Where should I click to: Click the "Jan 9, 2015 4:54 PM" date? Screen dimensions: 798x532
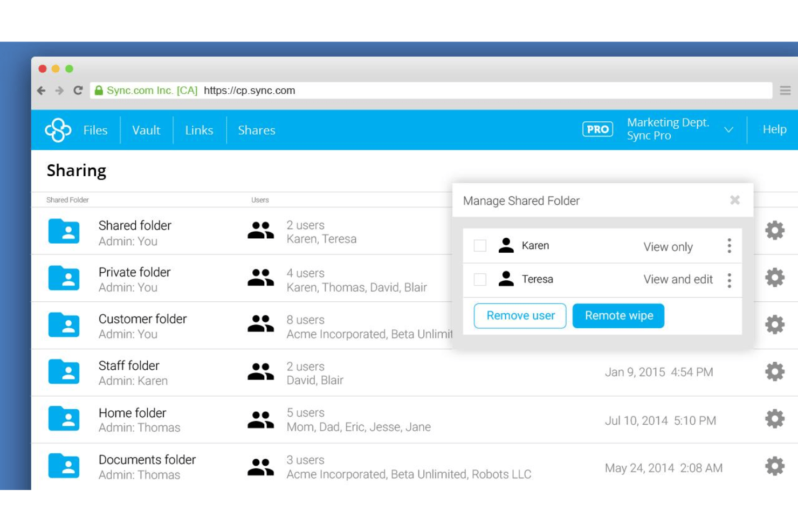coord(659,372)
